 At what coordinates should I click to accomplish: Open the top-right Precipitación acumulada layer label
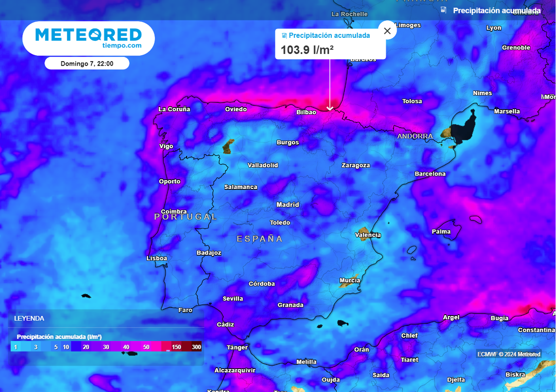pyautogui.click(x=497, y=10)
